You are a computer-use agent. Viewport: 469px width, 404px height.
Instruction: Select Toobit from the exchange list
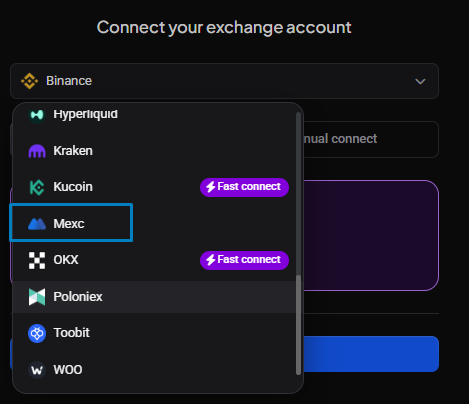[x=154, y=333]
